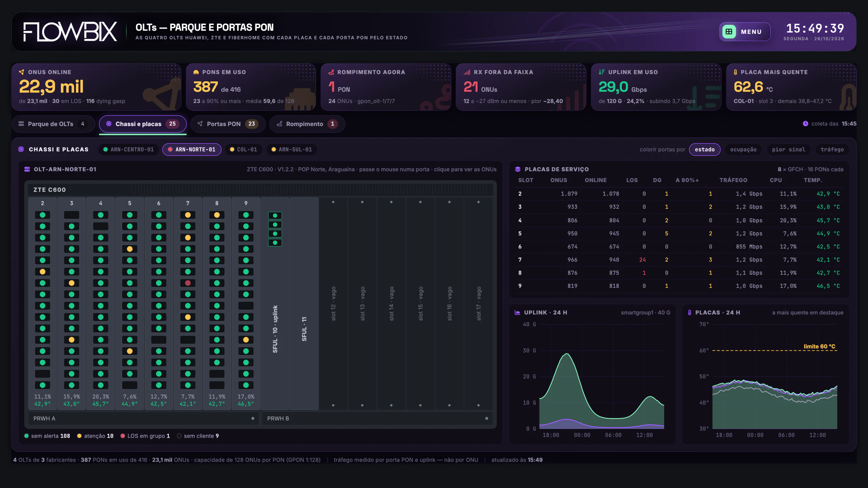Screen dimensions: 868x488
Task: Click the RX FORA DA FAIXA signal icon
Action: 467,72
